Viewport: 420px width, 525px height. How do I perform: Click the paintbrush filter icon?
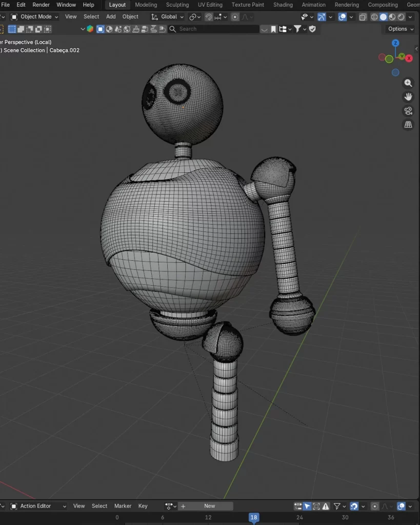[136, 29]
